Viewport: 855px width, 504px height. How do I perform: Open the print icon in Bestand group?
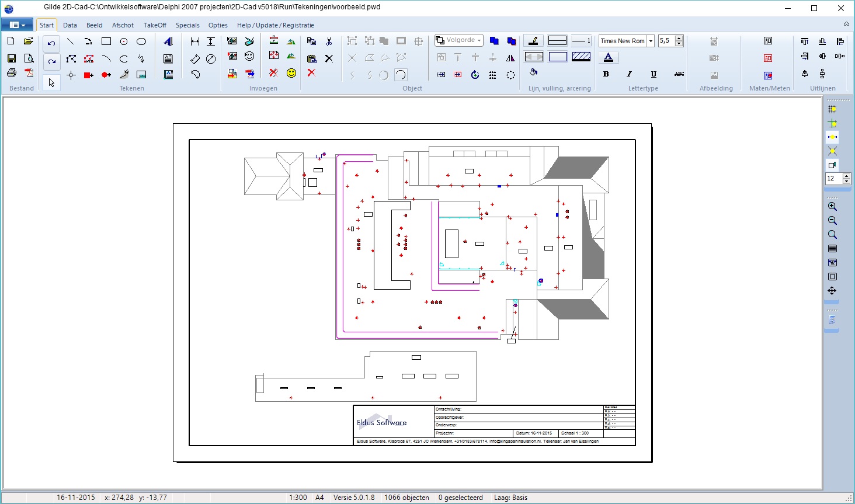click(x=11, y=72)
